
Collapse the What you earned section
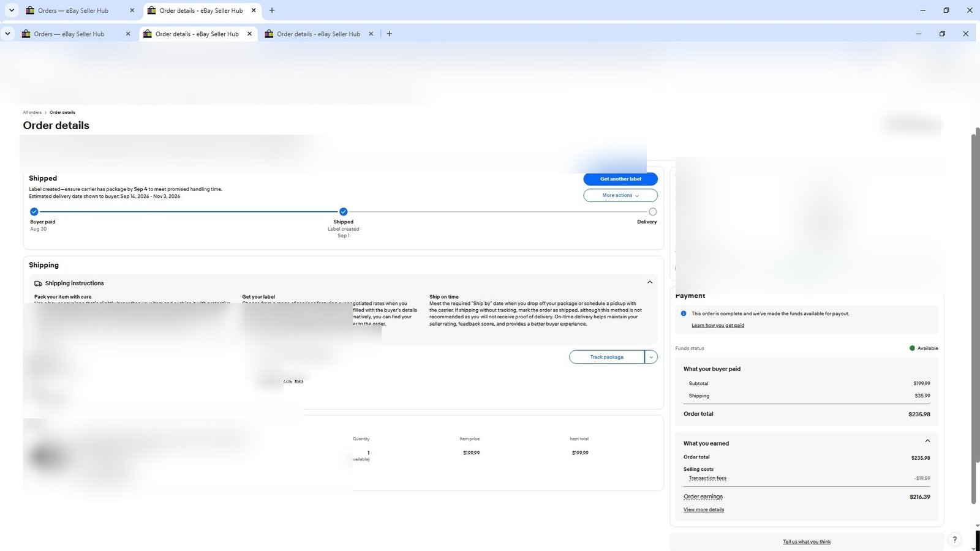(927, 441)
